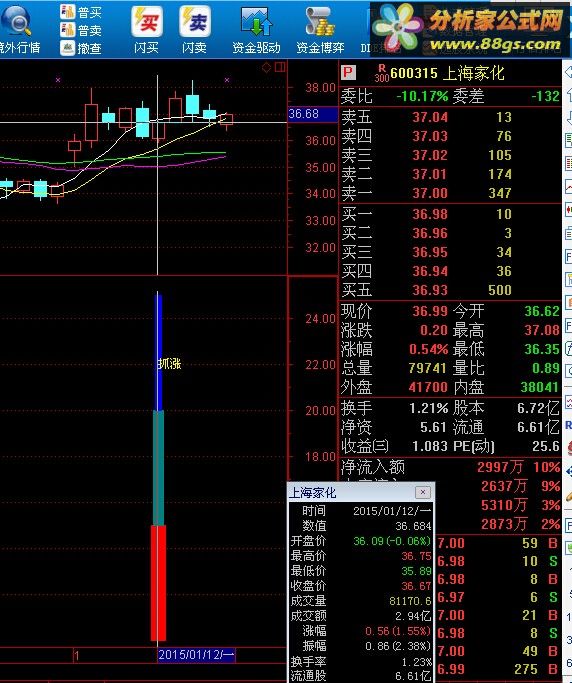Open the 资金驱动 capital drive tool
The image size is (572, 683).
[x=256, y=30]
